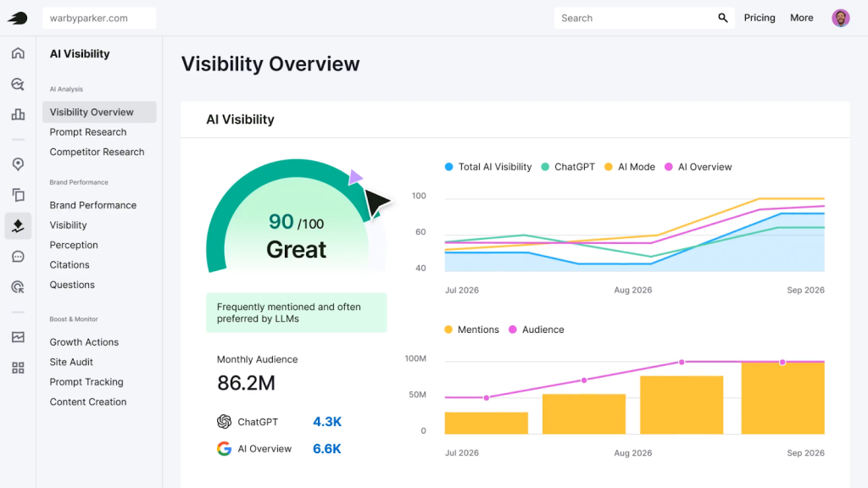868x488 pixels.
Task: Open Prompt Tracking
Action: coord(86,382)
